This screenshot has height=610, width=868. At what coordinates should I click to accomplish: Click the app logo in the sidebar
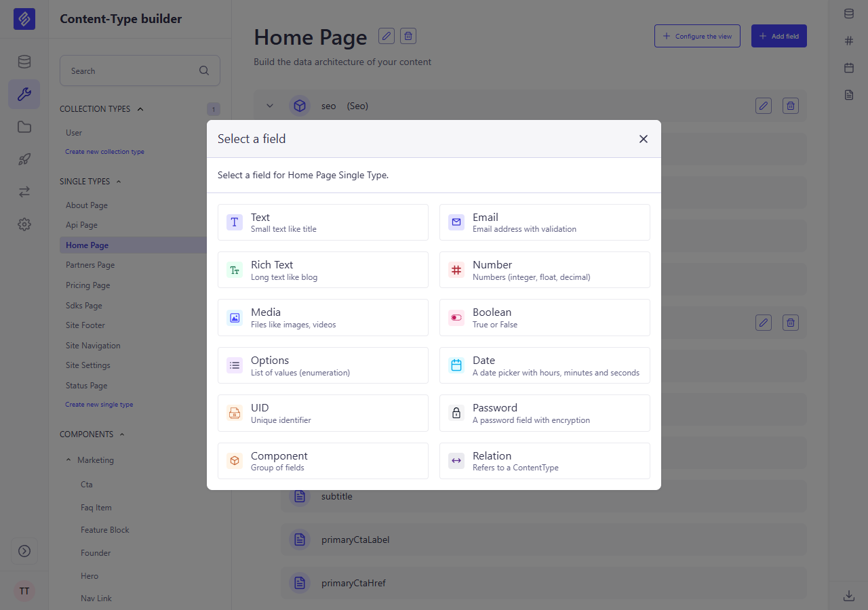click(24, 19)
